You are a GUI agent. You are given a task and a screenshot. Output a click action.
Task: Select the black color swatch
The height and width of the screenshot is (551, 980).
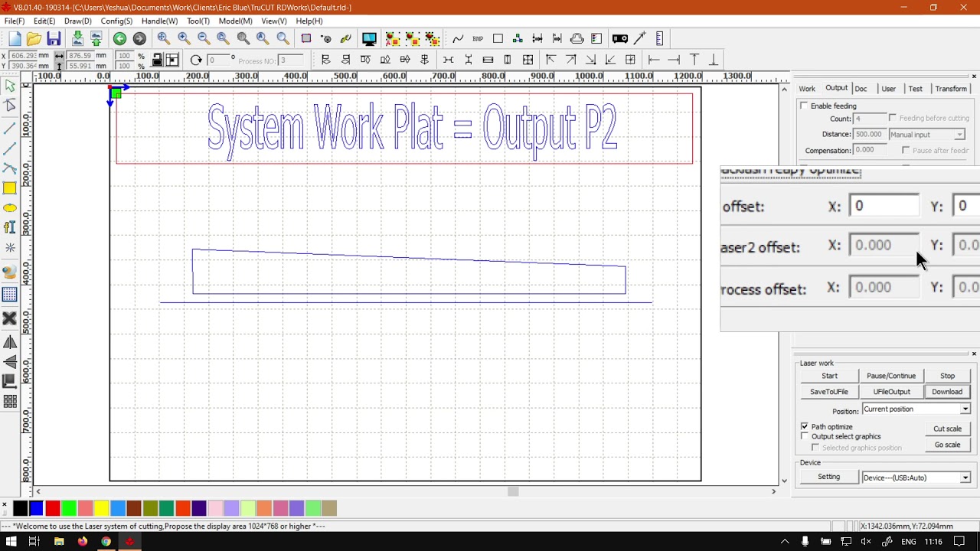point(21,508)
